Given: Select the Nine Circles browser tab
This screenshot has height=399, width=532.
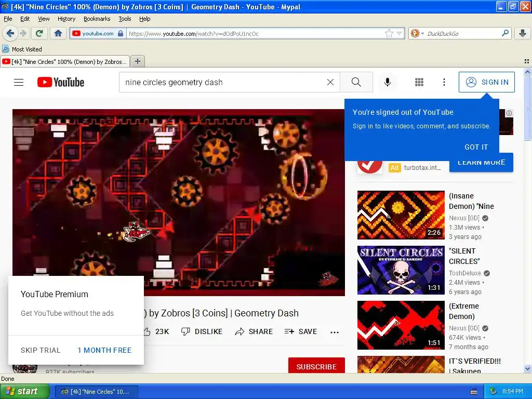Looking at the screenshot, I should click(x=65, y=61).
